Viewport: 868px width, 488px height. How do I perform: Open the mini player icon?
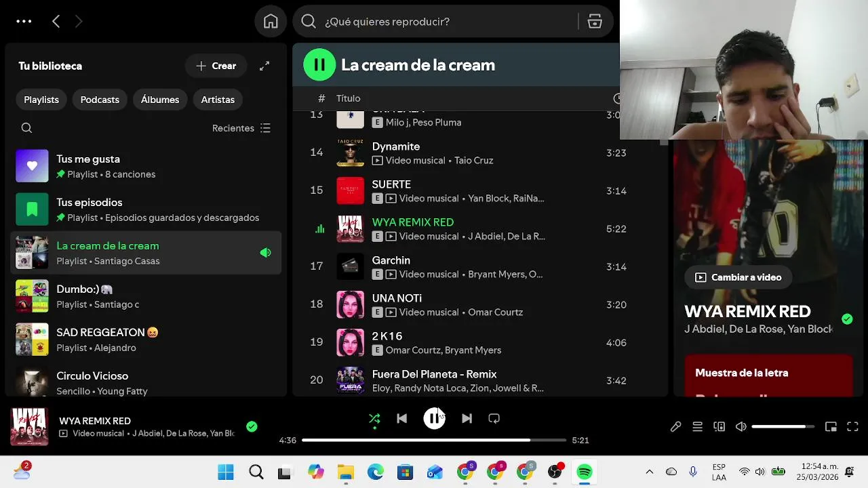click(x=831, y=426)
